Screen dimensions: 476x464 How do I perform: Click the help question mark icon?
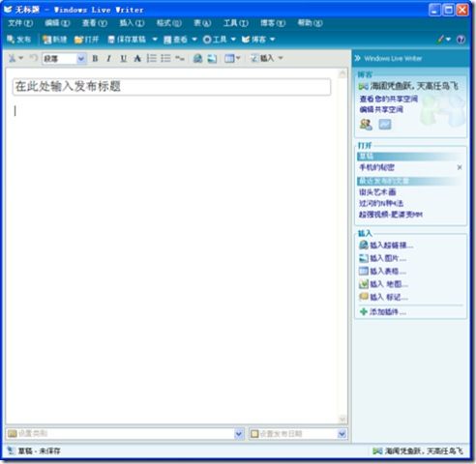(x=461, y=40)
